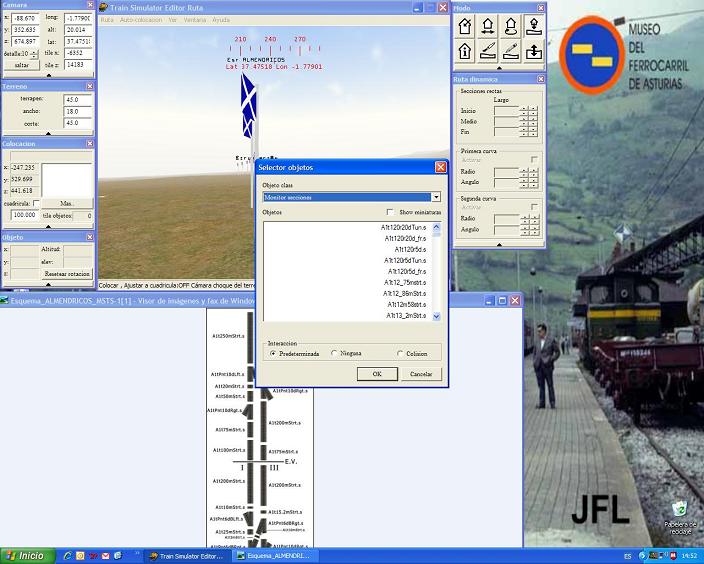Choose the Colision interaction option

400,353
